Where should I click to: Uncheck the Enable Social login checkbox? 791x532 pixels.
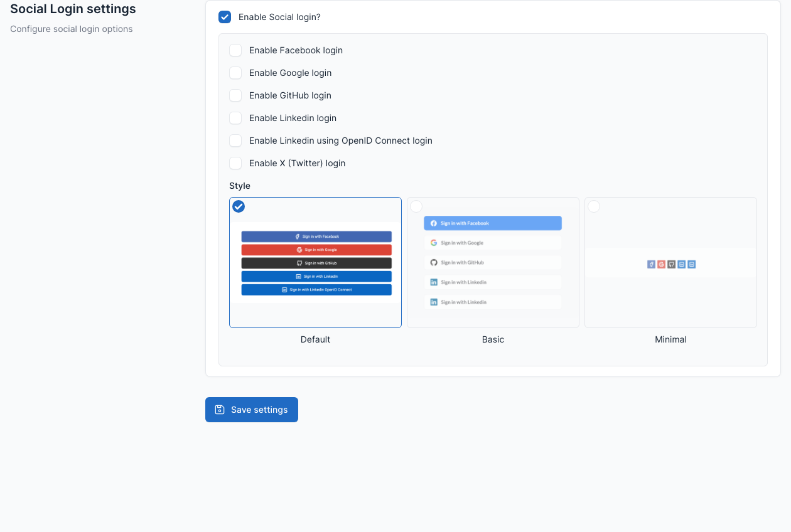coord(225,17)
